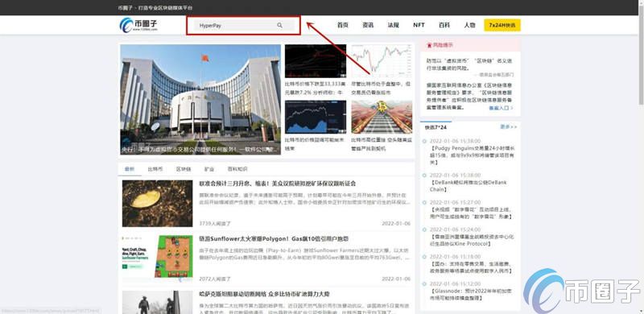Open the Kazakhstan network outage headline
The width and height of the screenshot is (644, 314).
point(264,294)
